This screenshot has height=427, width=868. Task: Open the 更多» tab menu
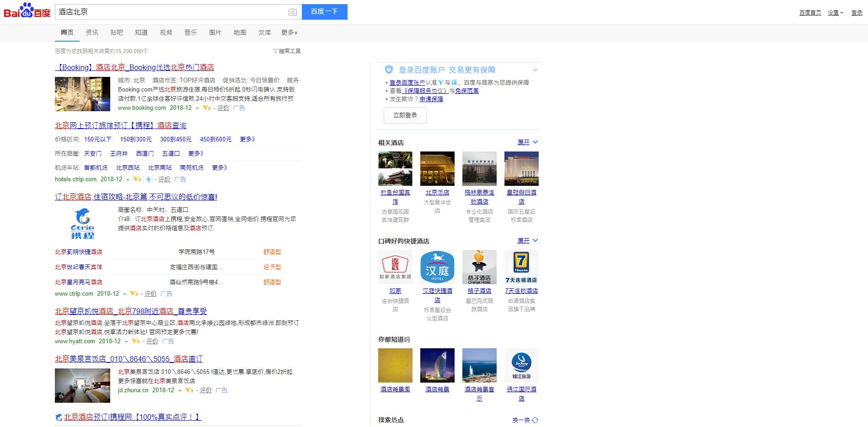click(289, 32)
